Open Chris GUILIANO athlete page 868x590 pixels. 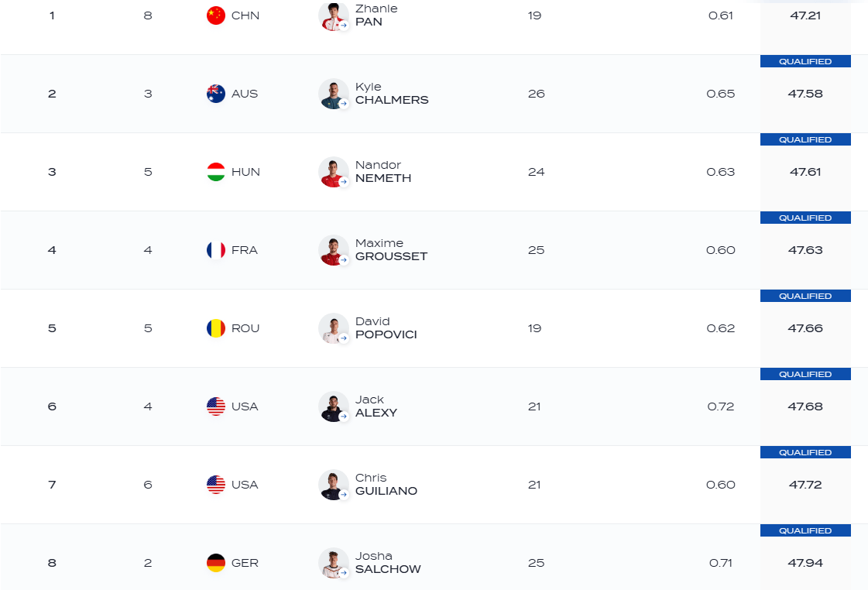386,485
